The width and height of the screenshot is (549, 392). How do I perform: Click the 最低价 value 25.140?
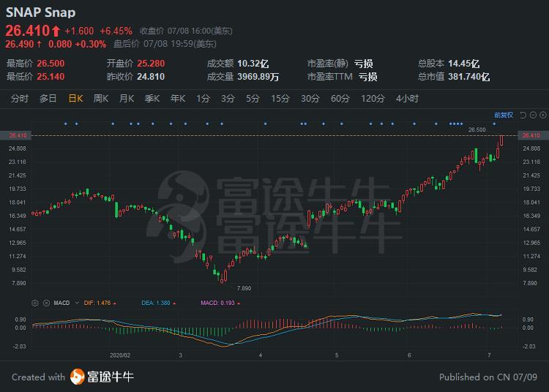51,77
